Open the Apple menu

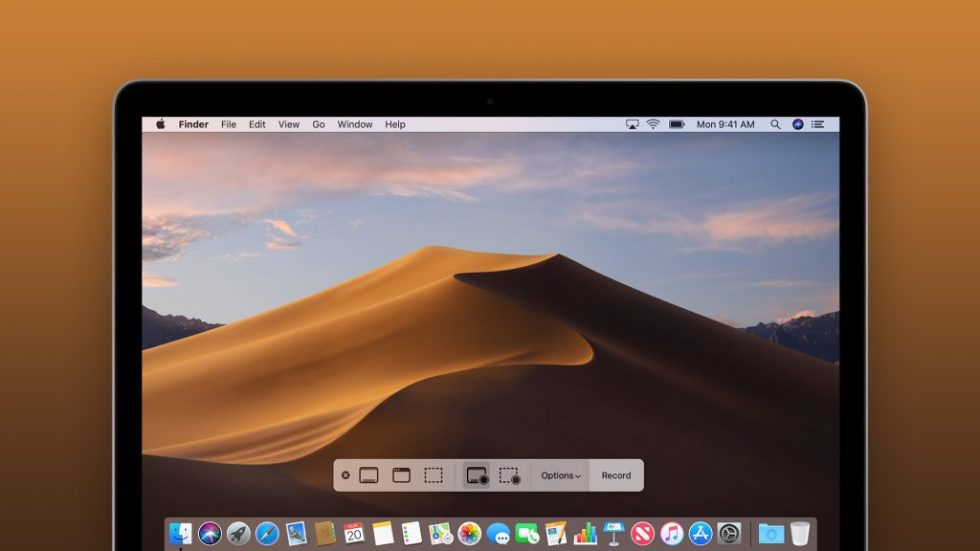click(161, 124)
